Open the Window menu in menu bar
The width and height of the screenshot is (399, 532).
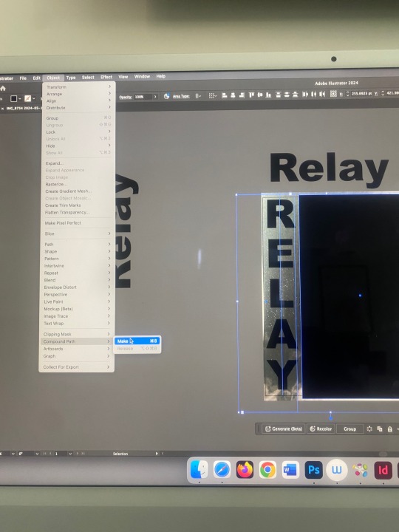click(142, 76)
